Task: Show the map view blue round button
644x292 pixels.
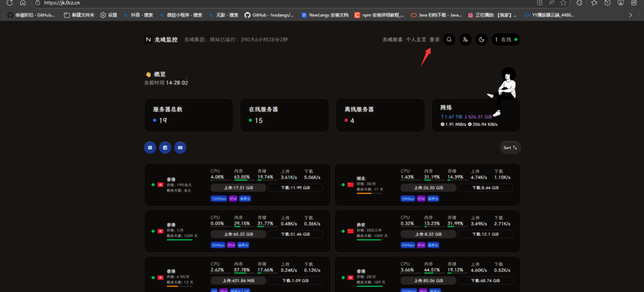Action: tap(150, 147)
